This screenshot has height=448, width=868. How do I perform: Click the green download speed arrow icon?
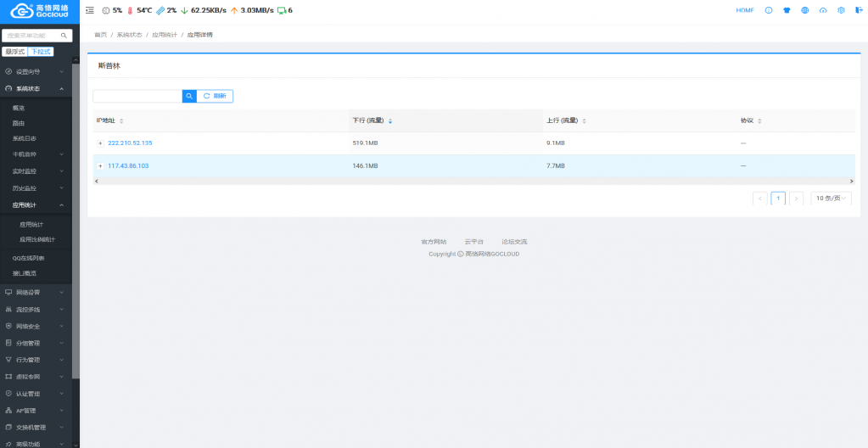coord(184,10)
